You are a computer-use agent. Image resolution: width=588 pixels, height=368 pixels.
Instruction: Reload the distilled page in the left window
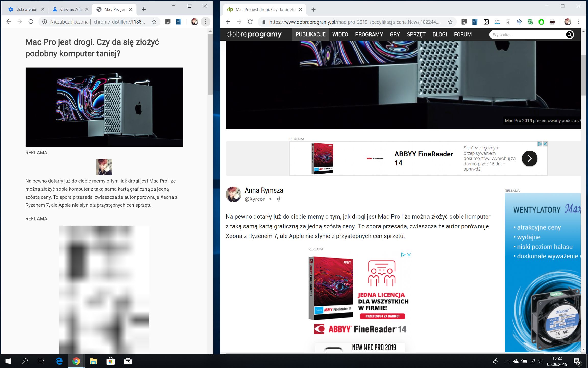pos(31,22)
